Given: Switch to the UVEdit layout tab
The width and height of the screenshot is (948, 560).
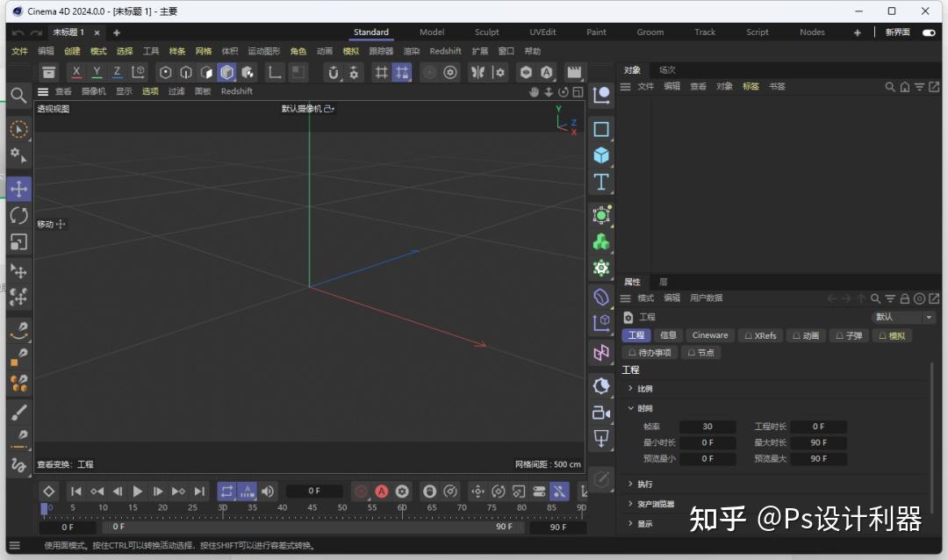Looking at the screenshot, I should pos(542,32).
